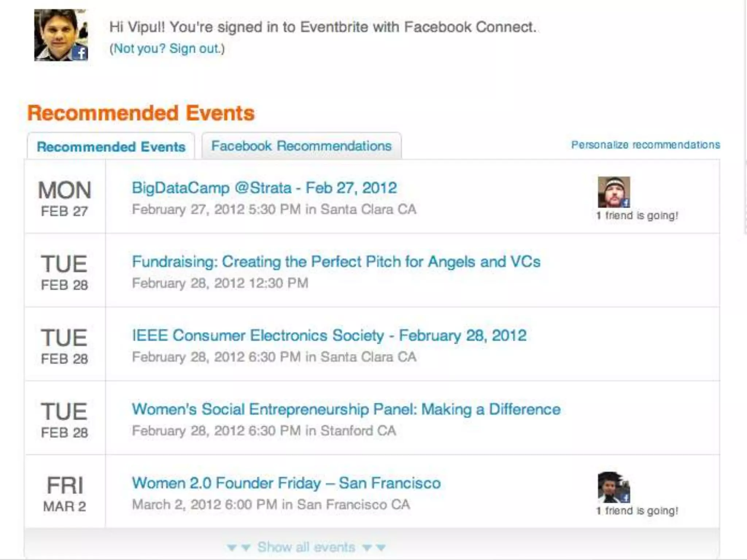Click the left arrows beside Show all events
The height and width of the screenshot is (560, 747).
click(238, 547)
